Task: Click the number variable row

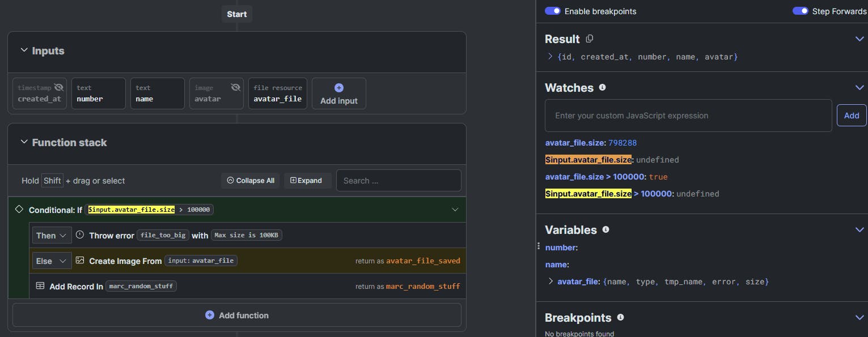Action: point(561,248)
